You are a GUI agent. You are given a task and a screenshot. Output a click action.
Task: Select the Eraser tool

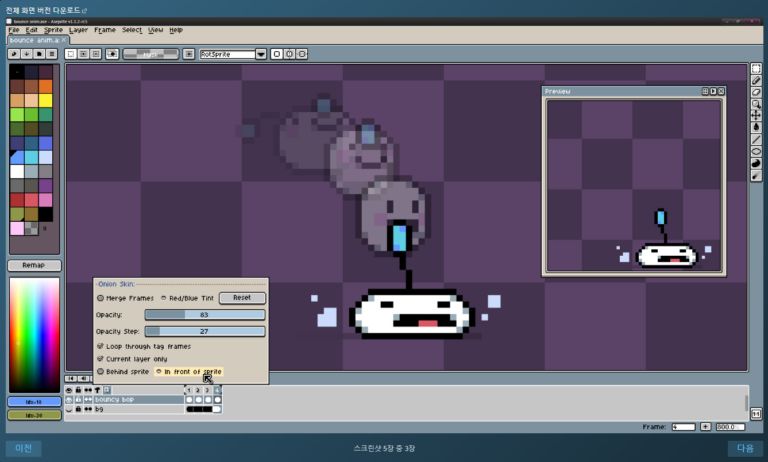click(756, 92)
